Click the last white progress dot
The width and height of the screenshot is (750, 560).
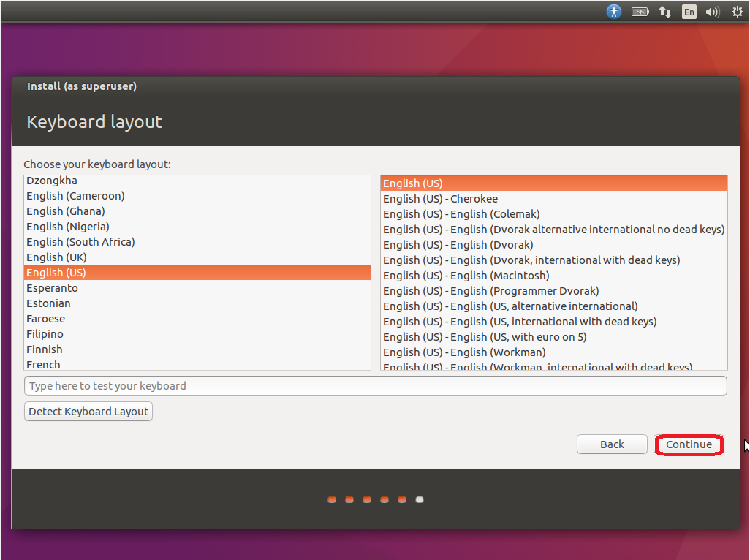click(420, 500)
